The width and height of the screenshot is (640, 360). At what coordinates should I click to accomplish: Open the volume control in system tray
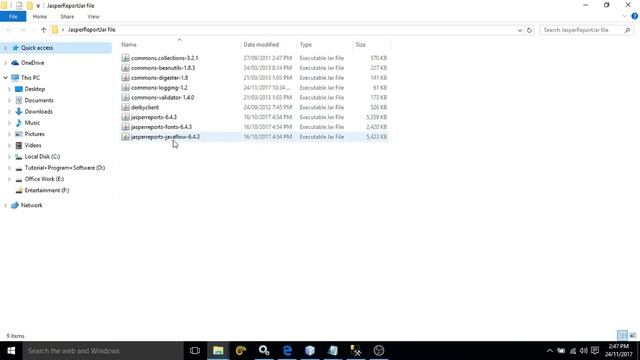click(x=584, y=351)
